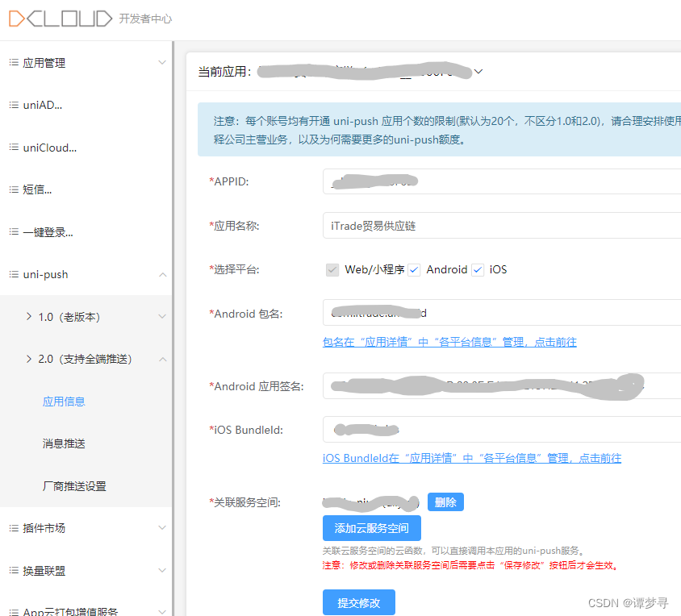Click the Android 应用签名 input field

(x=502, y=386)
